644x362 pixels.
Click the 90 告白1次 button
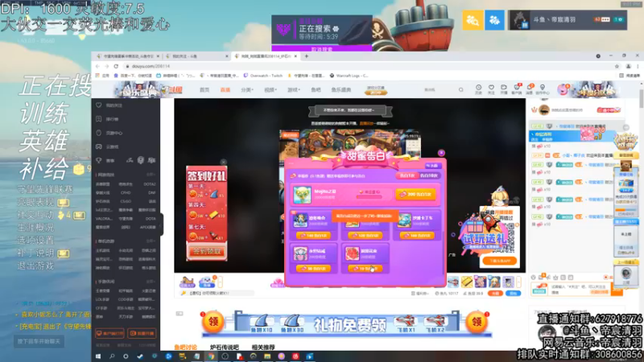click(313, 269)
